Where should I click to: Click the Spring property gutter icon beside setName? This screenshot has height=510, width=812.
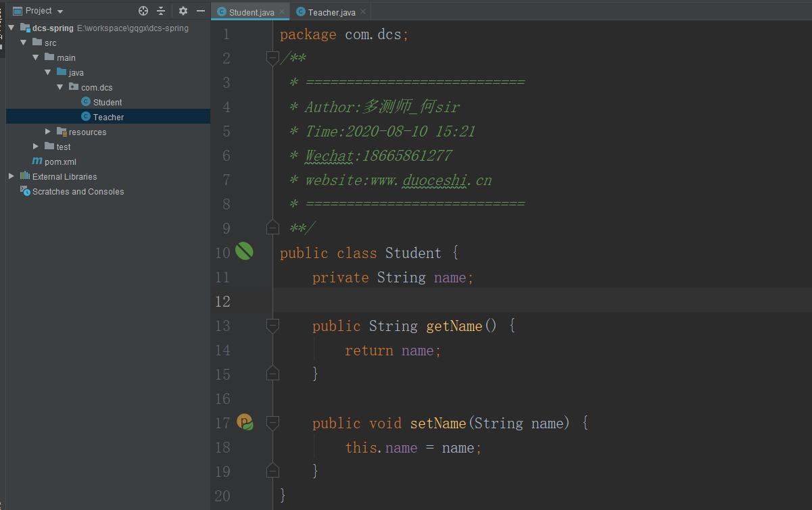[x=244, y=422]
